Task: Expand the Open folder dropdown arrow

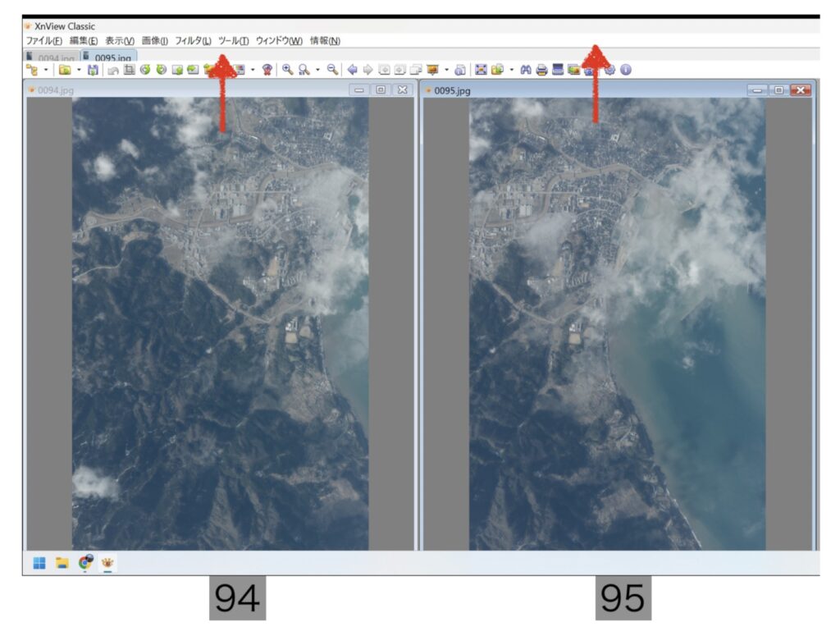Action: tap(79, 71)
